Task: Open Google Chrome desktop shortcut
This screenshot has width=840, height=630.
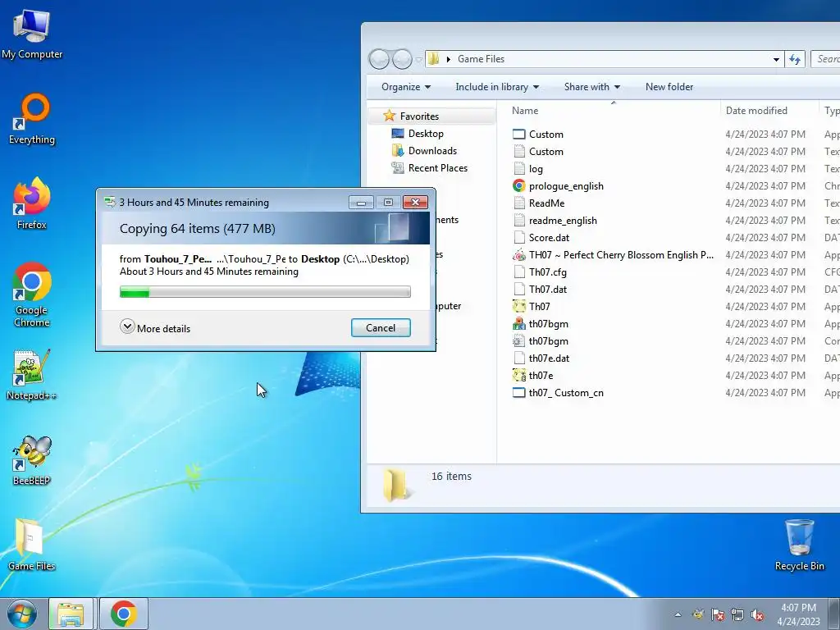Action: click(32, 294)
